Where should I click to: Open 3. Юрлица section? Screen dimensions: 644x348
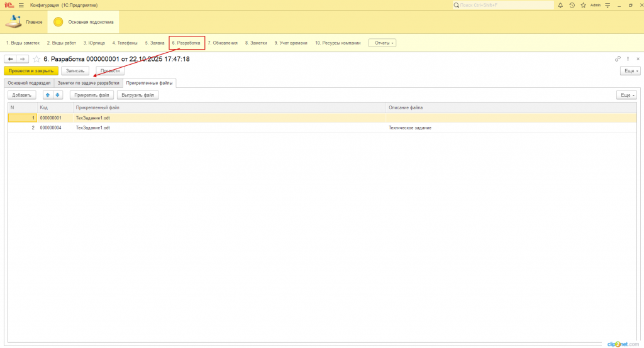click(x=94, y=43)
